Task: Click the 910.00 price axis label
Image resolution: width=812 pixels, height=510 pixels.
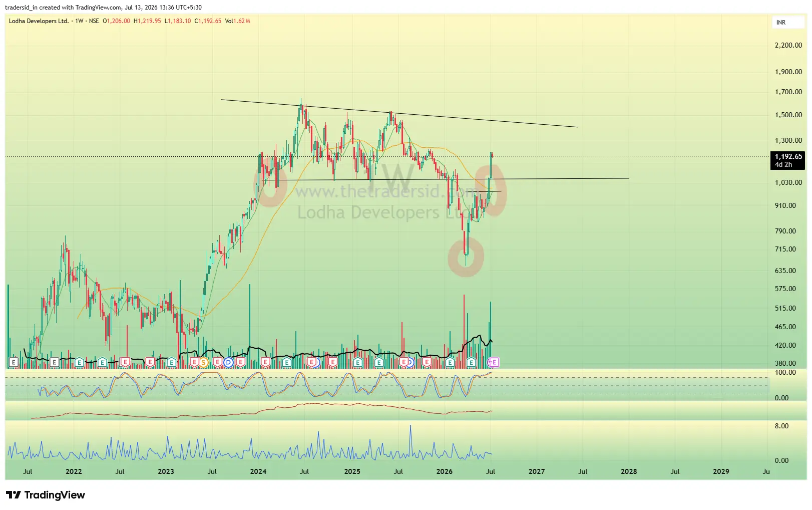Action: 785,205
